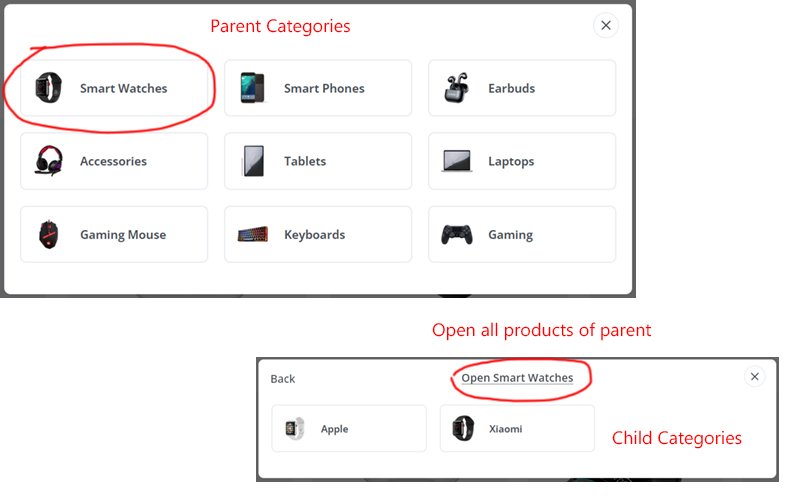Close the parent categories popup

(606, 26)
